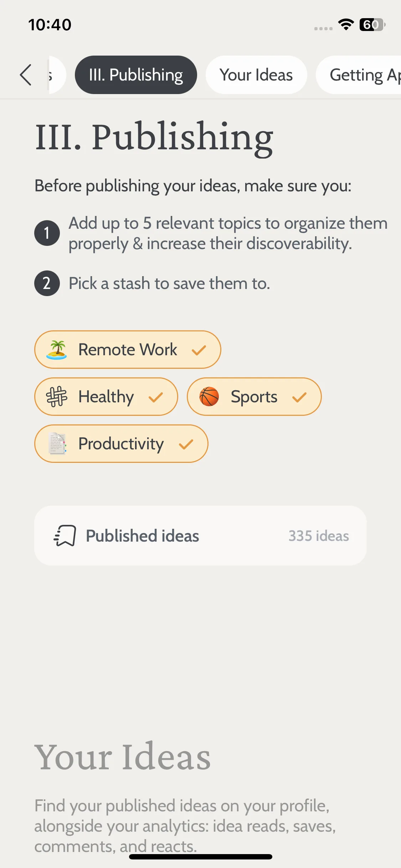
Task: Tap the battery indicator icon
Action: pyautogui.click(x=372, y=25)
